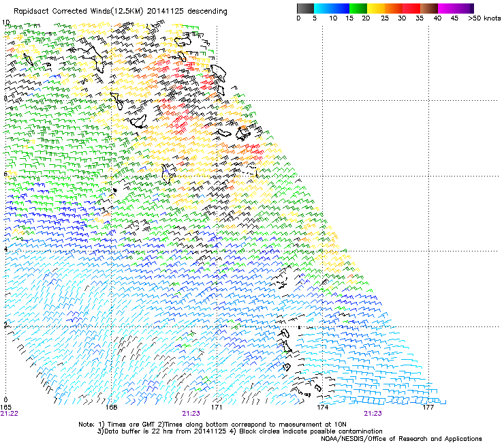Click the '165' longitude axis label
This screenshot has height=443, width=504.
(x=5, y=408)
